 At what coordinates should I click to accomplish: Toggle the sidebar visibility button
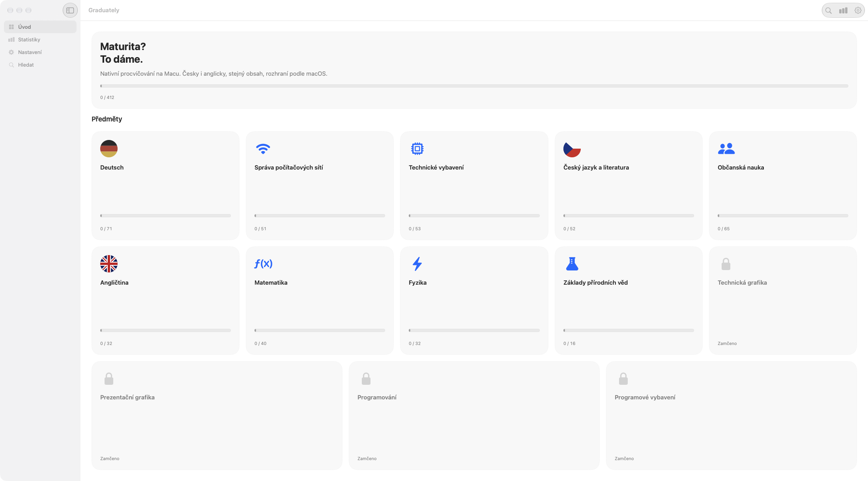pyautogui.click(x=70, y=10)
